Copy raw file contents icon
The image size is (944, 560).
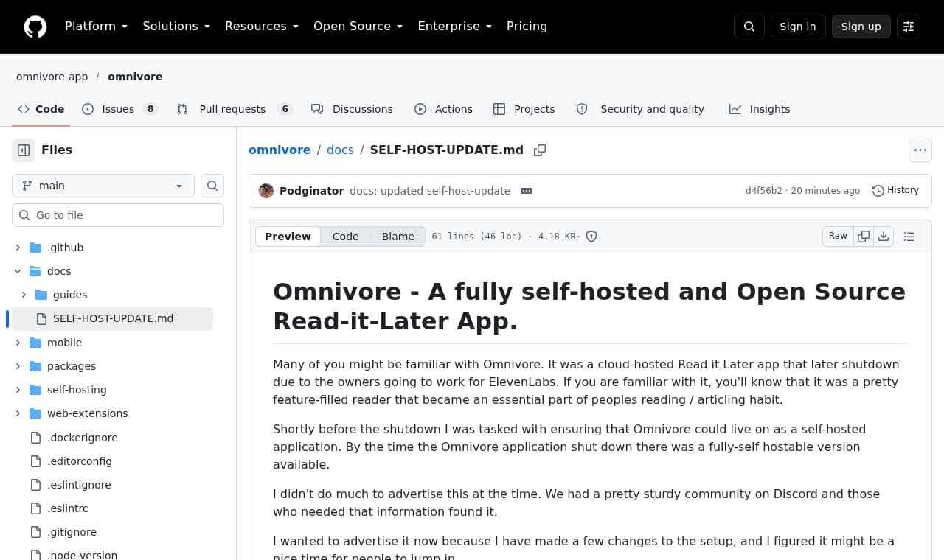pyautogui.click(x=864, y=237)
